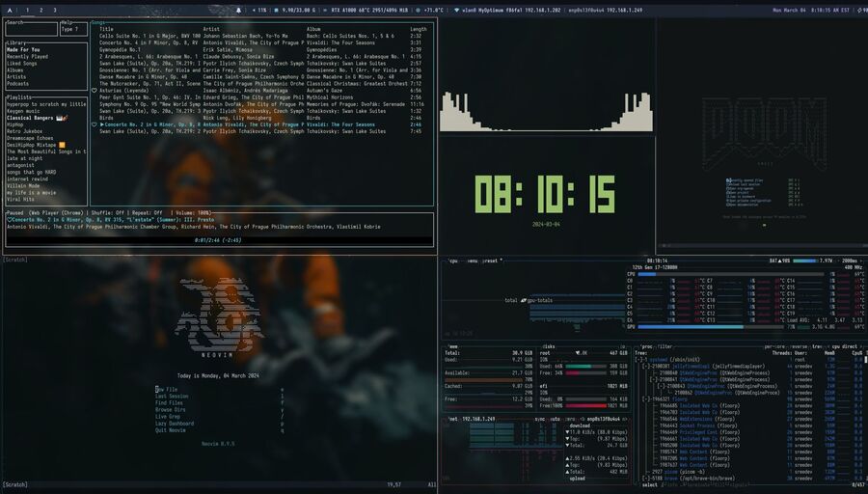This screenshot has height=494, width=868.
Task: Click the proc filter field in btop
Action: click(665, 346)
